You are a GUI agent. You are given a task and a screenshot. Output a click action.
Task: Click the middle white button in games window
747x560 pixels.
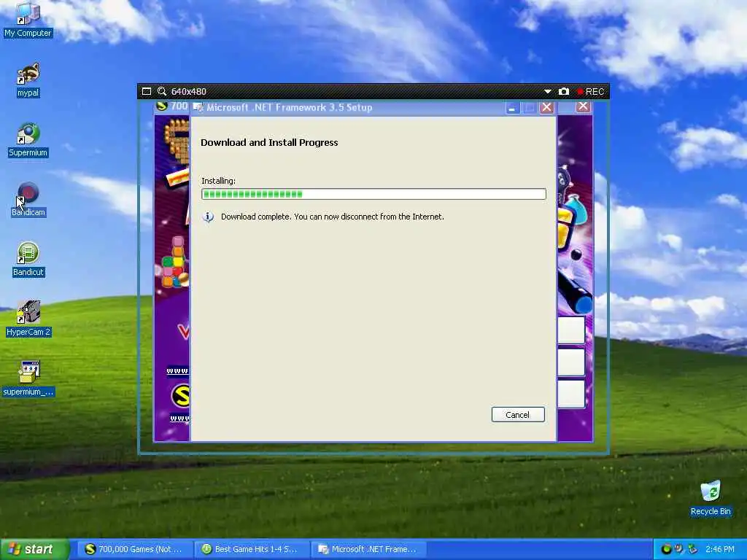point(570,362)
